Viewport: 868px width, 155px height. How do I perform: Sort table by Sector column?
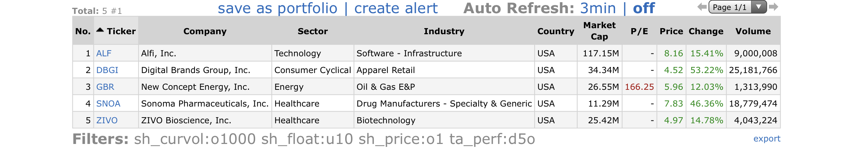(312, 31)
